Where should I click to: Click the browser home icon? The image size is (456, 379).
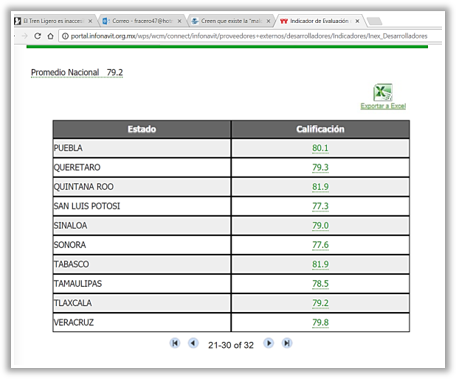[x=50, y=36]
